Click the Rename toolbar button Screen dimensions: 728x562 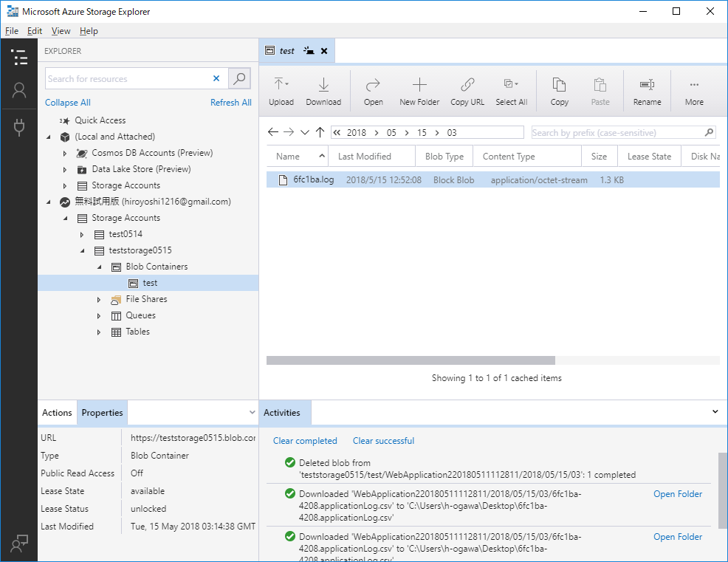648,92
